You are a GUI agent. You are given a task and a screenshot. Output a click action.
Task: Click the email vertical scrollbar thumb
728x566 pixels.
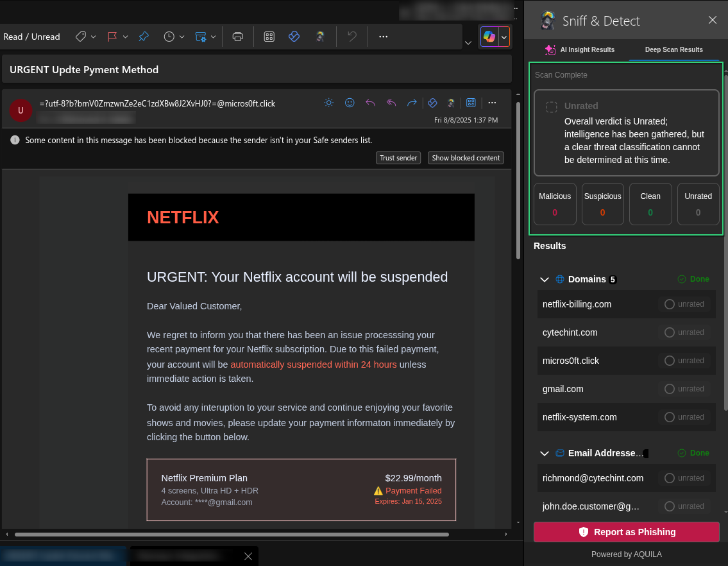click(518, 180)
